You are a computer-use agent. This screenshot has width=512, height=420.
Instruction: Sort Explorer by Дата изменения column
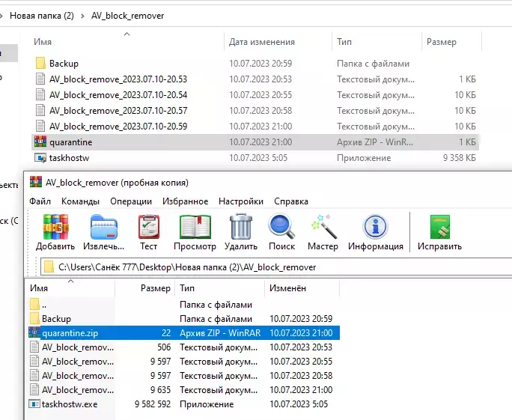point(278,41)
